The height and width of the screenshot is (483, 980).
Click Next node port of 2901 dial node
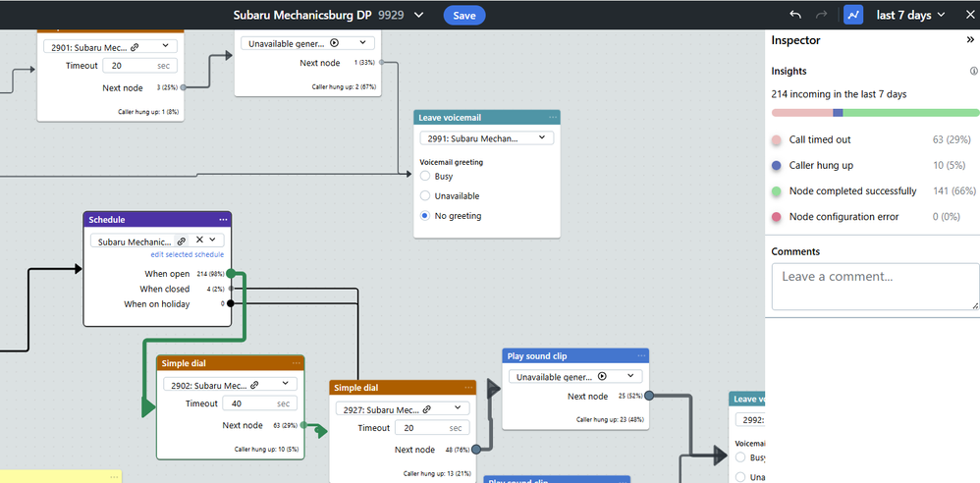(x=183, y=88)
